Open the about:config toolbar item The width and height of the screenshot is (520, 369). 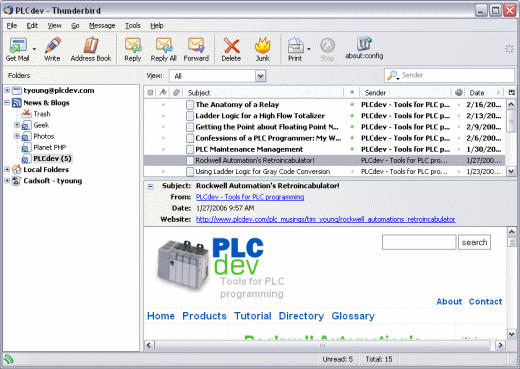[364, 48]
